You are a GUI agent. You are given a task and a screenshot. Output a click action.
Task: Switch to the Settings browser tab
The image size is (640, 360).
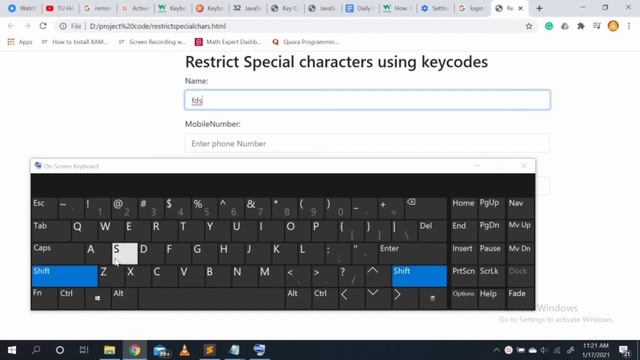435,8
